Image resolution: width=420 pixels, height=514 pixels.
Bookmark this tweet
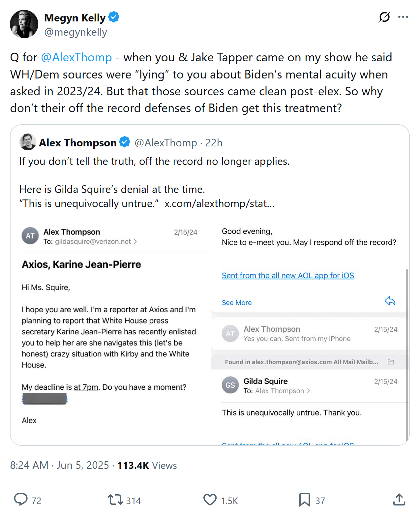click(304, 500)
